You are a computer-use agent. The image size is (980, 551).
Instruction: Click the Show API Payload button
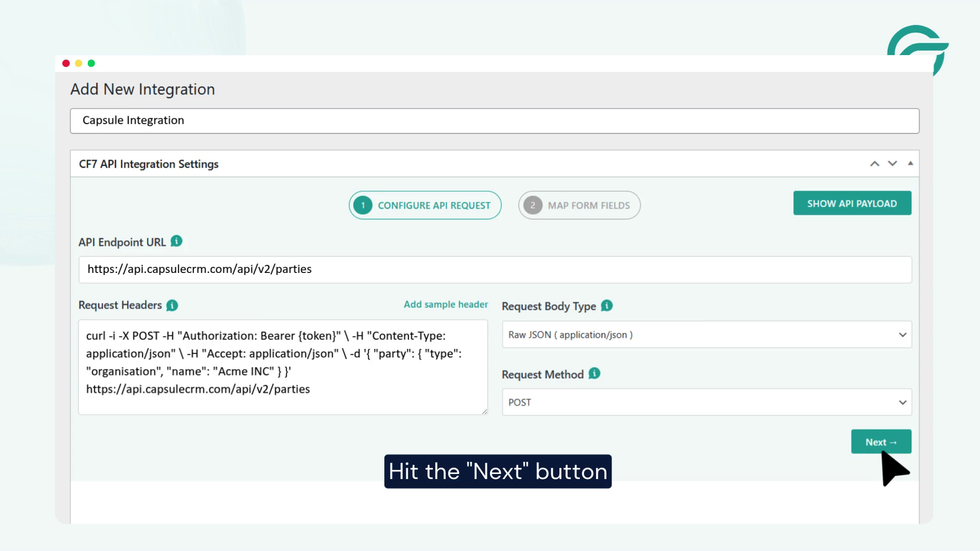click(x=852, y=203)
